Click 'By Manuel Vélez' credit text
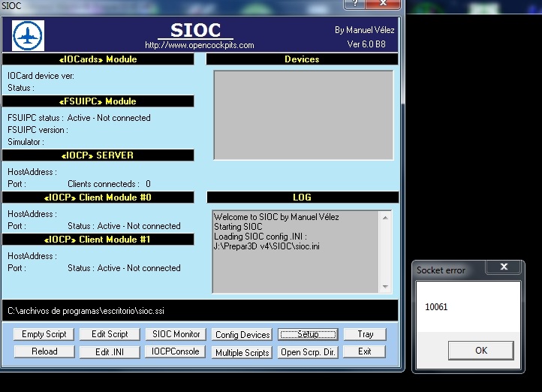This screenshot has width=542, height=392. (x=364, y=30)
